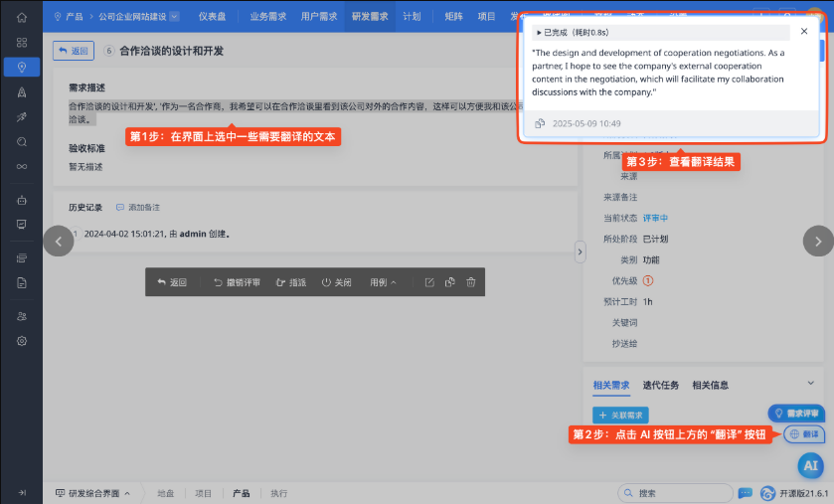Open the 用例 dropdown in toolbar
The image size is (834, 504).
383,282
